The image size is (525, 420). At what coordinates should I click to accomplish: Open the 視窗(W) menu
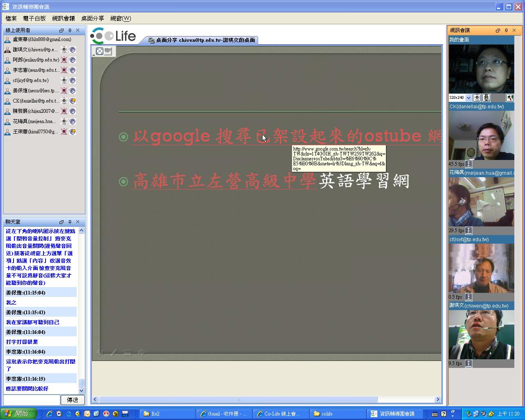[x=121, y=18]
